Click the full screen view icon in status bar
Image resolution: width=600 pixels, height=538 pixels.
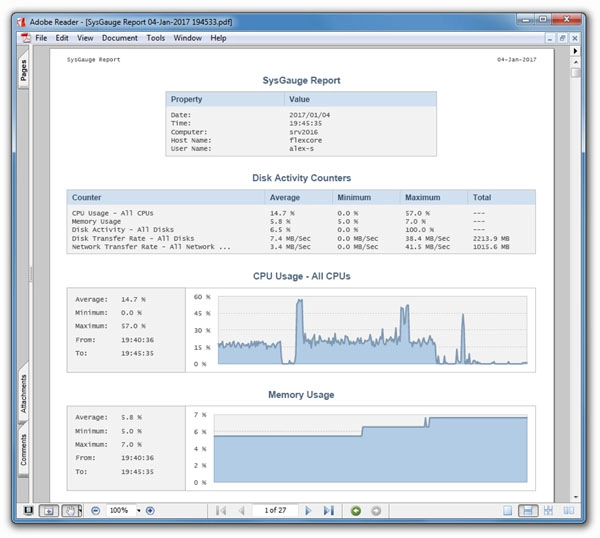click(x=28, y=510)
